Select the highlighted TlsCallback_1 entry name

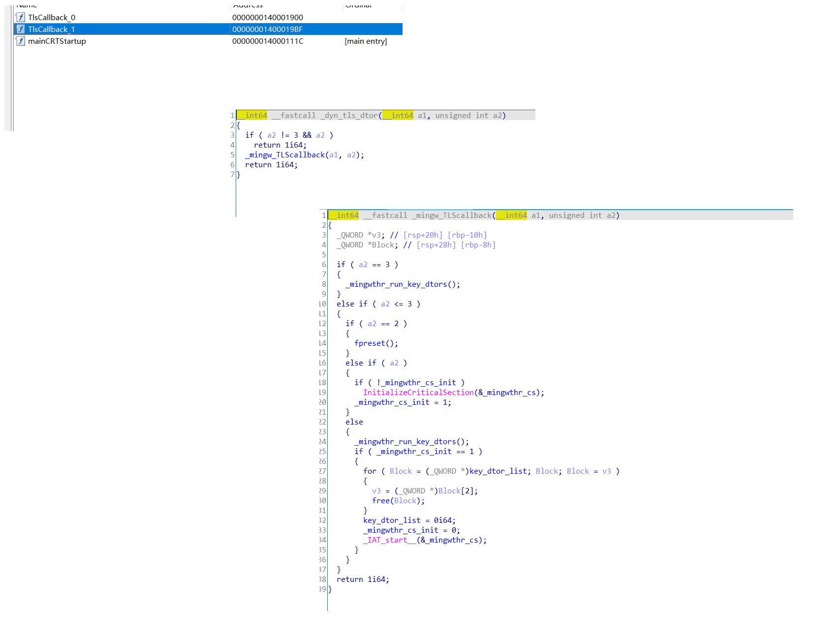pyautogui.click(x=52, y=30)
